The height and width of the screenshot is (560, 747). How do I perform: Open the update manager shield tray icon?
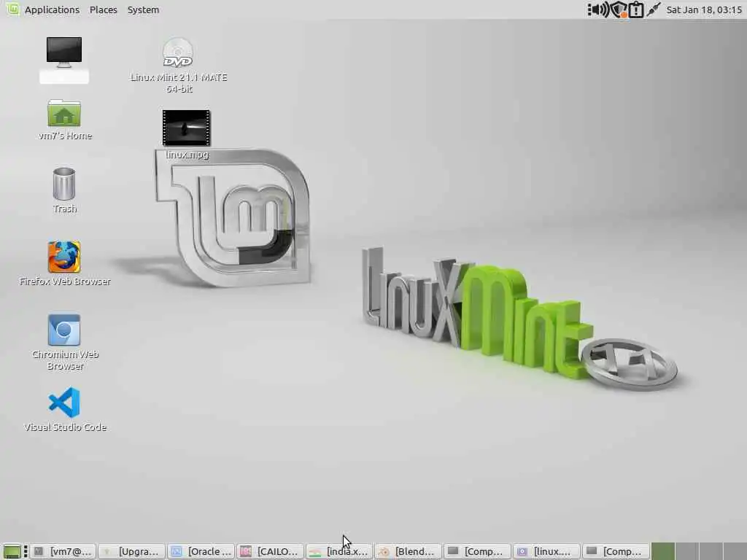click(619, 9)
